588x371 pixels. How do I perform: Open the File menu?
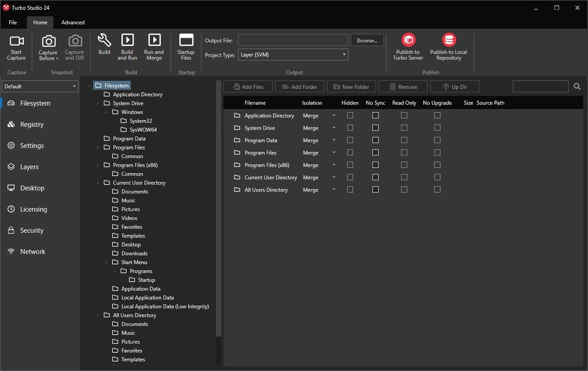[x=13, y=23]
